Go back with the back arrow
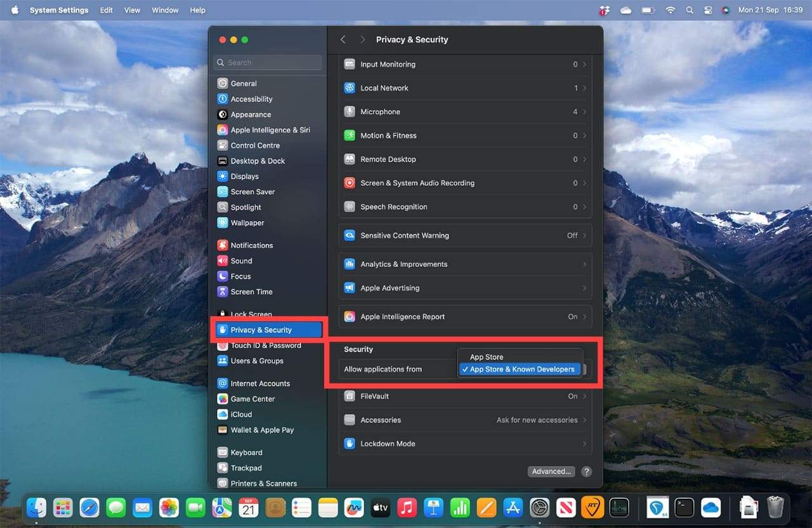The image size is (812, 528). pyautogui.click(x=343, y=39)
